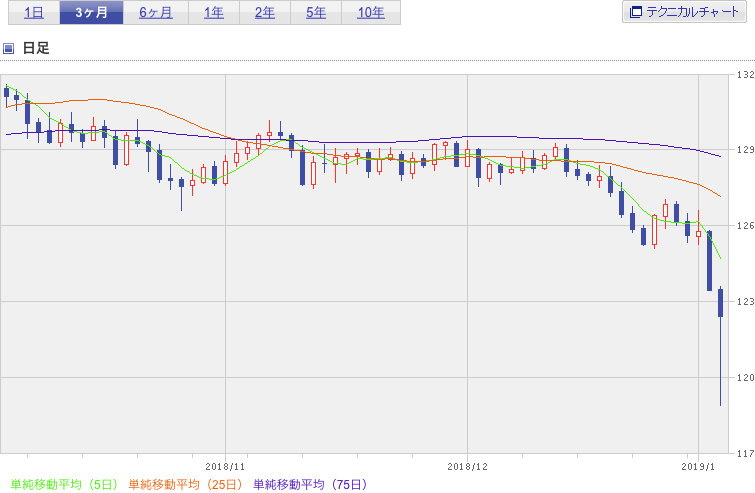Click the 123 price axis label
755x493 pixels.
coord(745,301)
